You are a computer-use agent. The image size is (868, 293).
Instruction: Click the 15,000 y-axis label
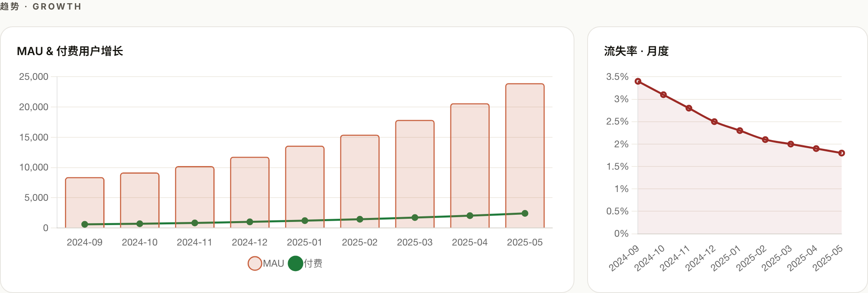[x=34, y=137]
